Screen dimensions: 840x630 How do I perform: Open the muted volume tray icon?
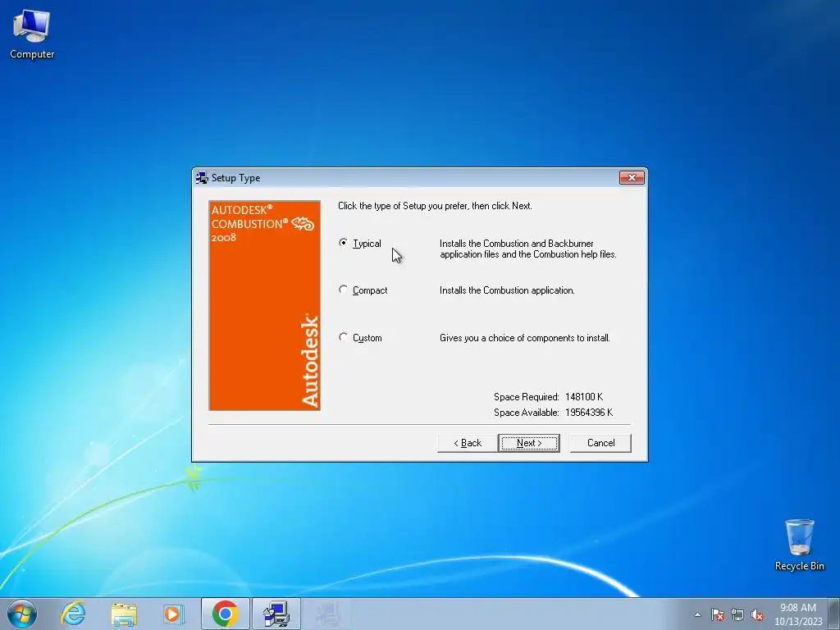(757, 614)
